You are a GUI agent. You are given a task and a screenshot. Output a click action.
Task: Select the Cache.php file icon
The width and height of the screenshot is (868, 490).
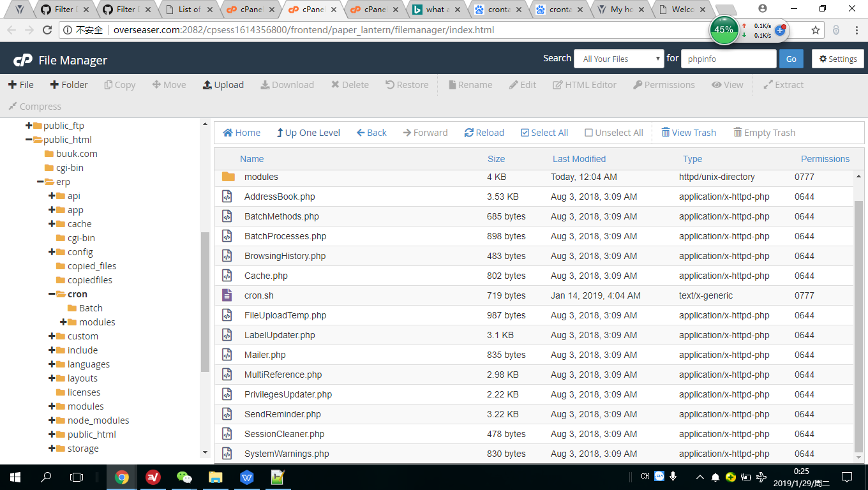[x=227, y=276]
